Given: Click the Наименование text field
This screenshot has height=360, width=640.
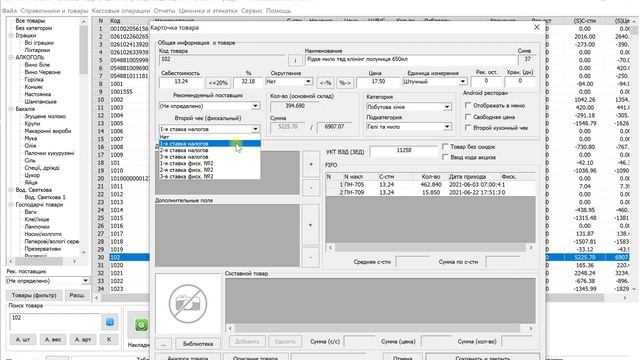Looking at the screenshot, I should pos(410,60).
